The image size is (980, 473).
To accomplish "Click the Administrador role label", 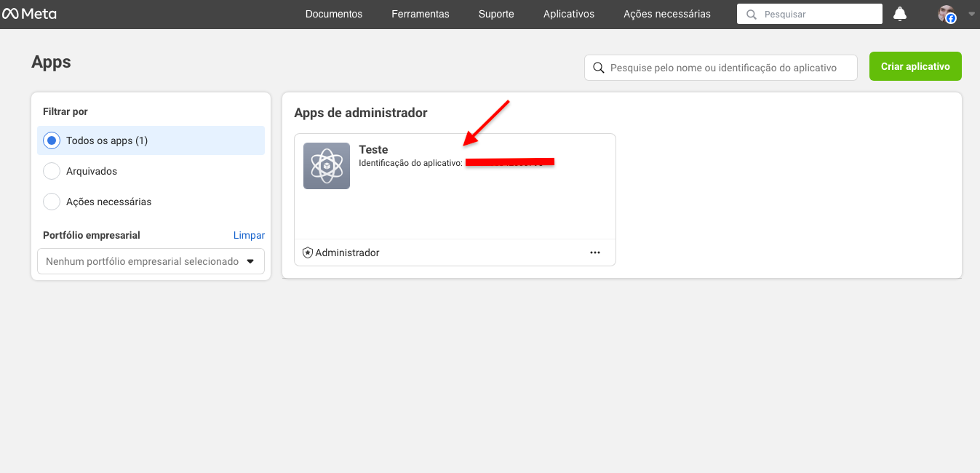I will click(347, 253).
